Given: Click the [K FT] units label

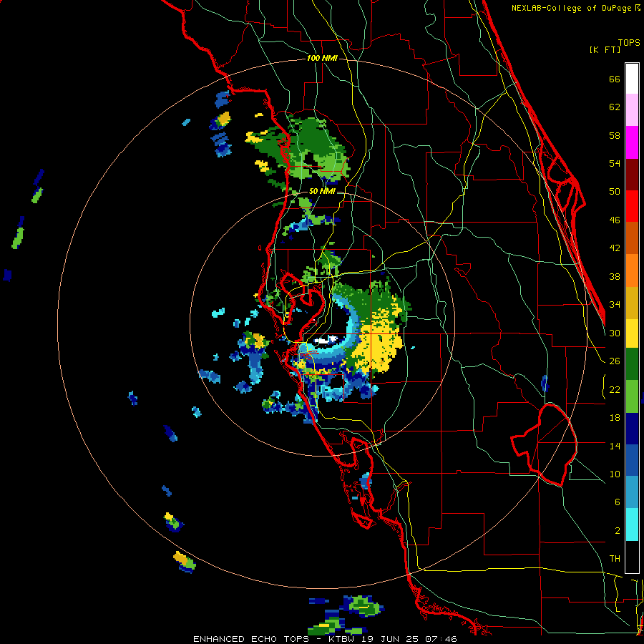Looking at the screenshot, I should click(605, 50).
